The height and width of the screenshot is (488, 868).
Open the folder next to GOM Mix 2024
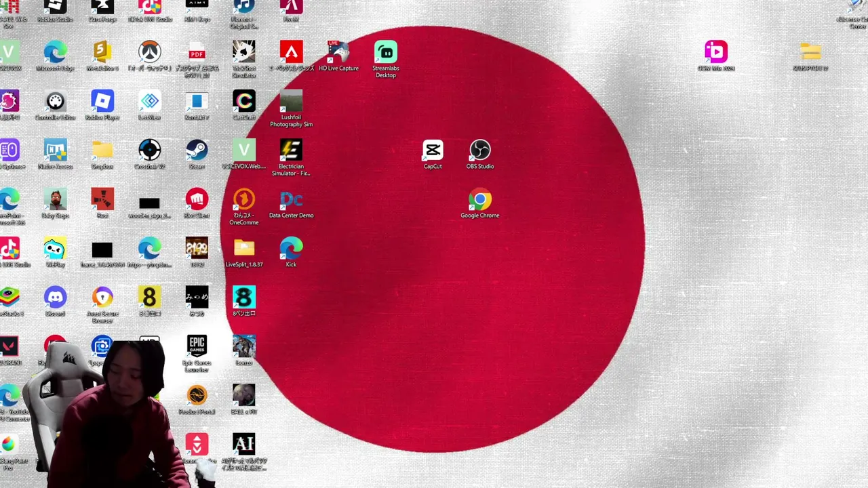tap(810, 52)
